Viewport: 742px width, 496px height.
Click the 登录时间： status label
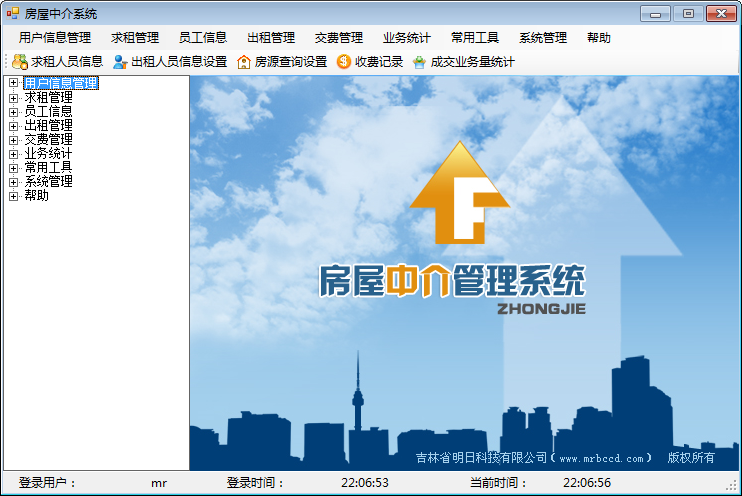pos(255,483)
